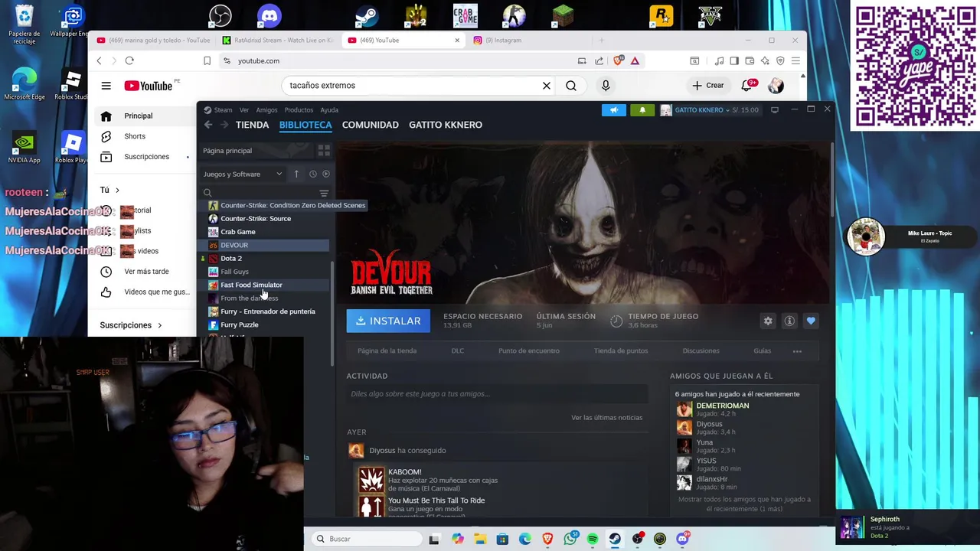The width and height of the screenshot is (980, 551).
Task: Select the BIBLIOTECA tab
Action: (x=305, y=125)
